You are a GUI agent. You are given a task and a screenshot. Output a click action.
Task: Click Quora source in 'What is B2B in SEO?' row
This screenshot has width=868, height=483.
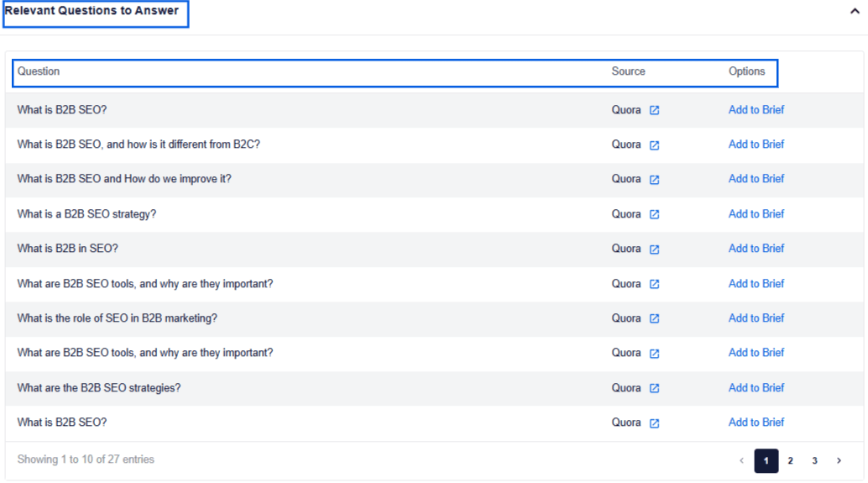pos(626,248)
